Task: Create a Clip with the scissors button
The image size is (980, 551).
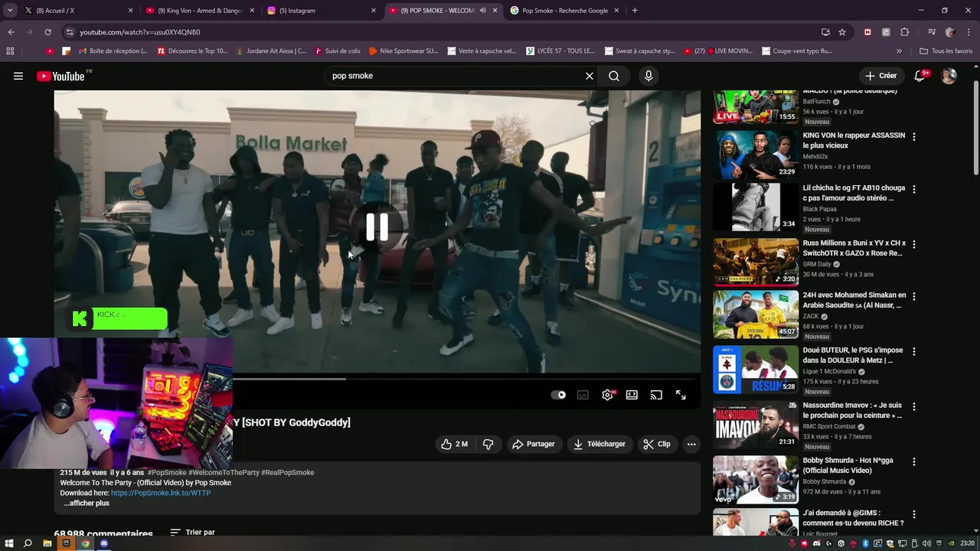Action: pyautogui.click(x=657, y=444)
